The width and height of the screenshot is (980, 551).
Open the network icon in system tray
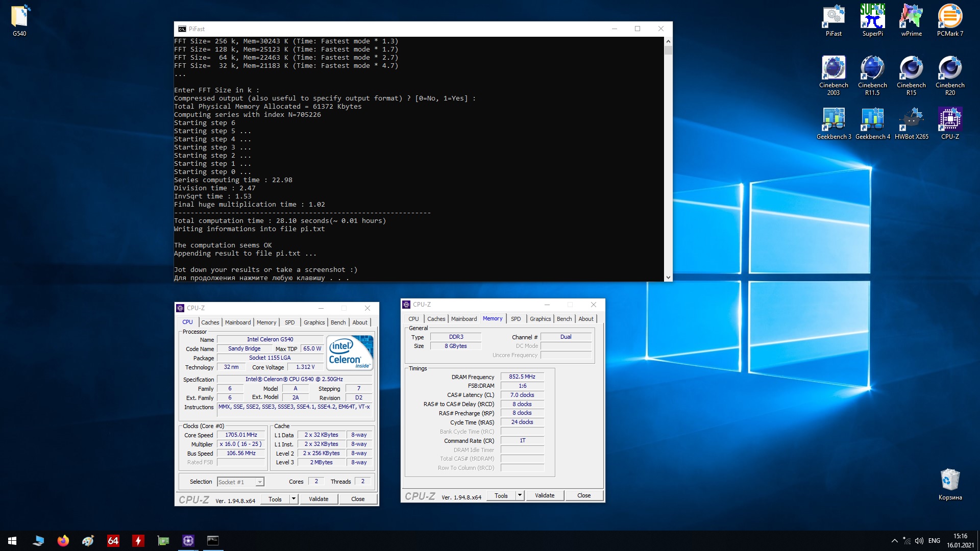pyautogui.click(x=906, y=541)
